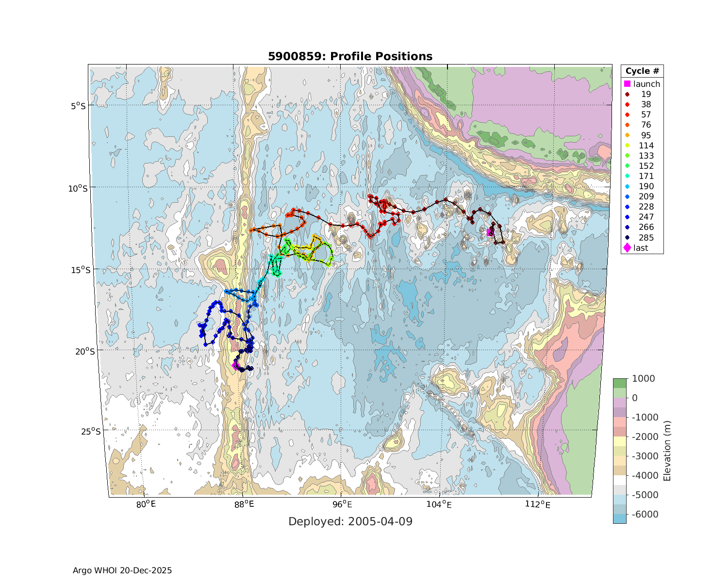Image resolution: width=728 pixels, height=582 pixels.
Task: Click the dark green top segment of the elevation colorbar
Action: [x=619, y=383]
